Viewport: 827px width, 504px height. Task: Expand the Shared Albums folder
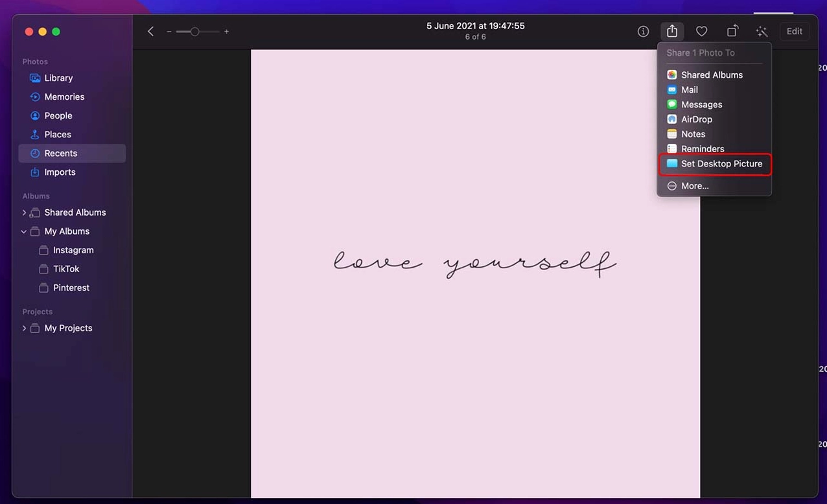(24, 212)
